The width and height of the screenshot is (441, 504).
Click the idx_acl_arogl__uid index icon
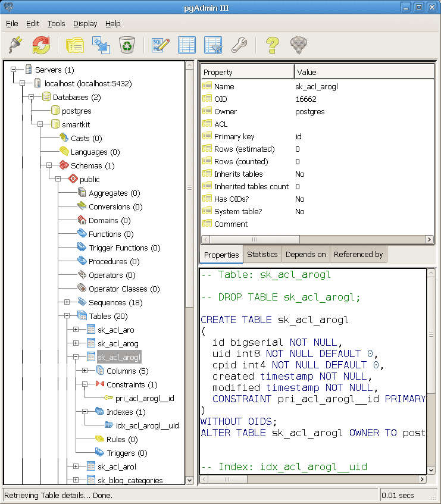109,425
